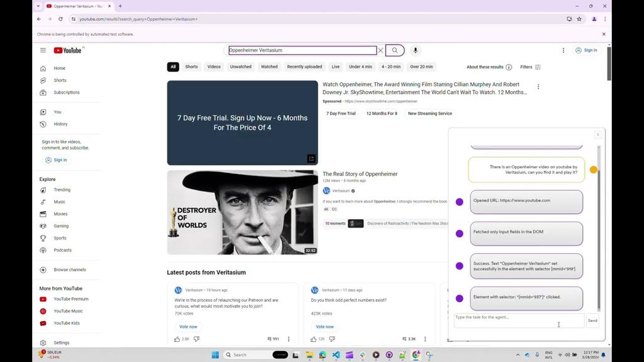Send the task to the agent
Viewport: 644px width, 362px height.
click(x=592, y=321)
